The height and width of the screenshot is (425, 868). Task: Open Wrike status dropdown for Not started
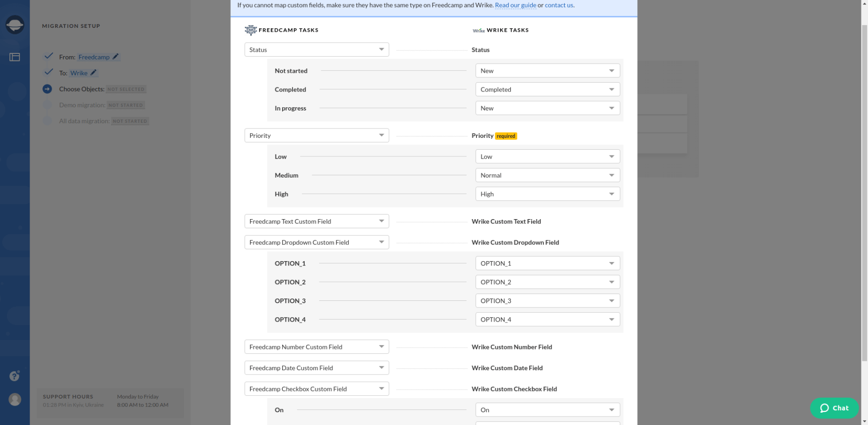point(548,71)
